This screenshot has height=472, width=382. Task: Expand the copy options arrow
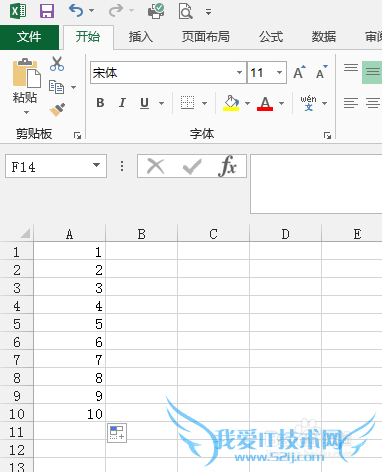click(74, 87)
